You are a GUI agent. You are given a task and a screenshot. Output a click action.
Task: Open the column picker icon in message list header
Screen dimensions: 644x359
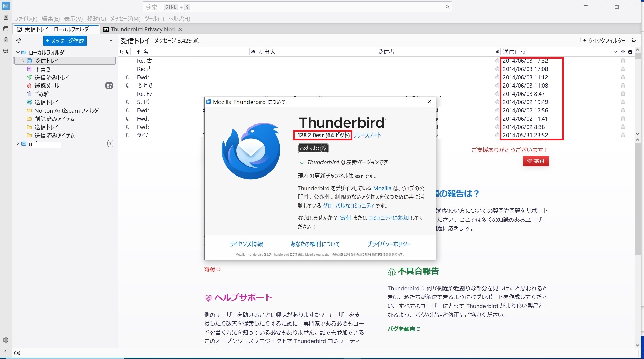[x=630, y=52]
